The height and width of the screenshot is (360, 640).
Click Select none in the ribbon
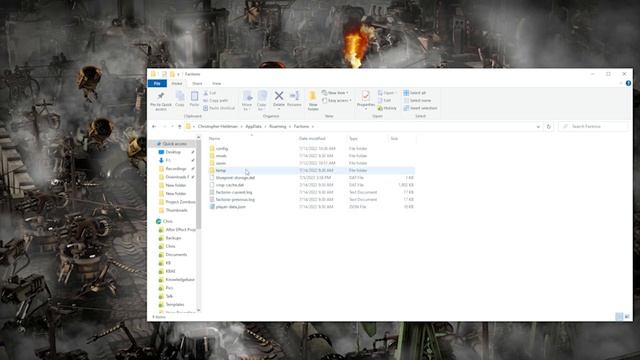(417, 100)
